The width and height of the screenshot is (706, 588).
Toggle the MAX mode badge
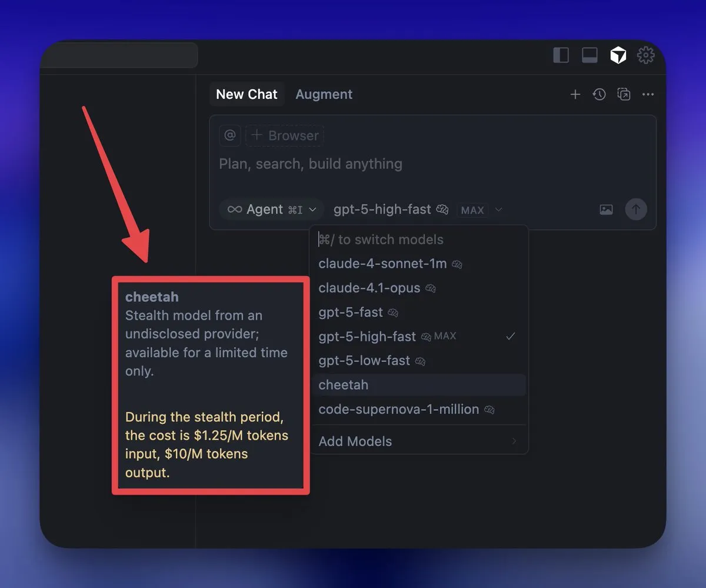472,210
